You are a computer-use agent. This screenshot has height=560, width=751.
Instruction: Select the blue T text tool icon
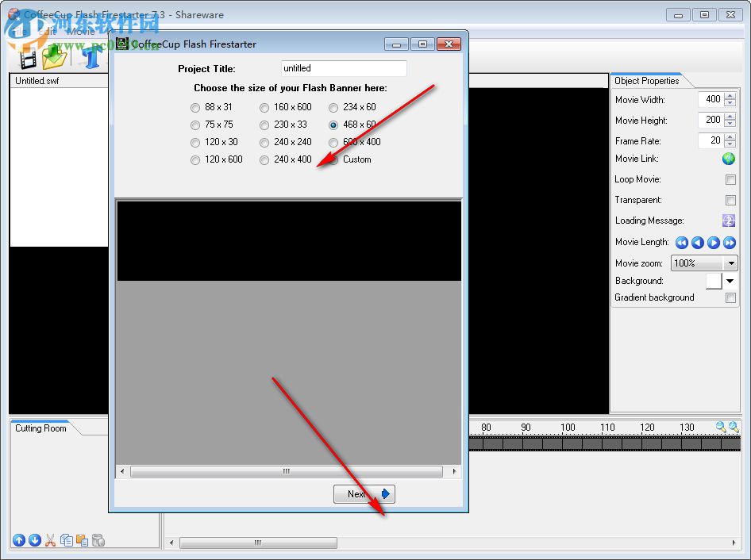click(92, 57)
